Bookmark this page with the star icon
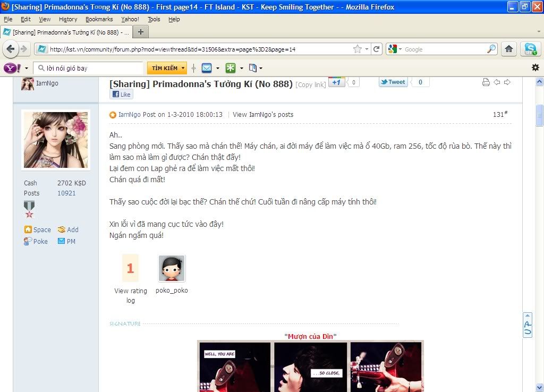 358,49
